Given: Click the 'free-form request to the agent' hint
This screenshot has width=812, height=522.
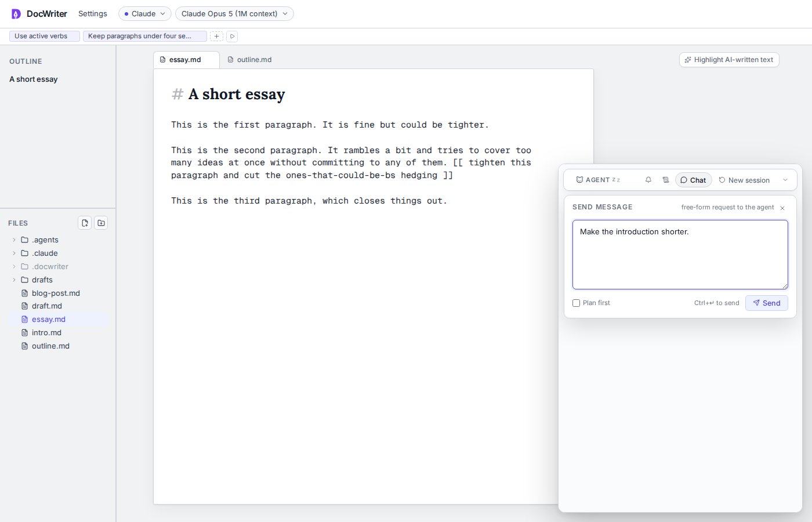Looking at the screenshot, I should click(727, 207).
